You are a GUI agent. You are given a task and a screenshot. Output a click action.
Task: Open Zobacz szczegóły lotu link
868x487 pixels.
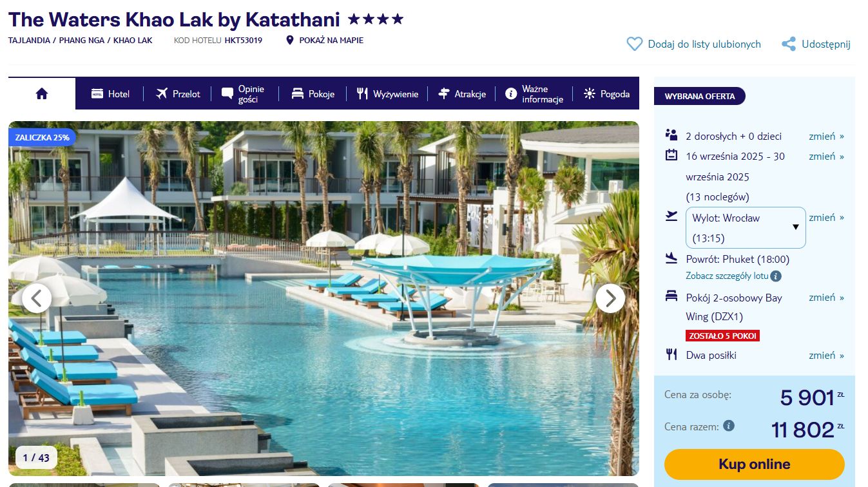727,276
